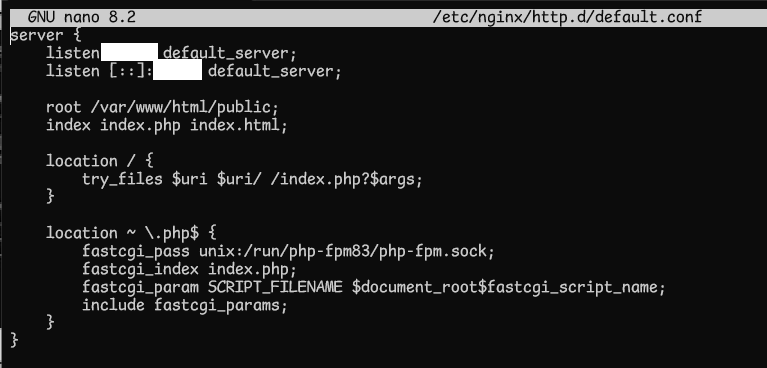767x368 pixels.
Task: Click the /etc/nginx/http.d/default.conf file path
Action: [567, 18]
